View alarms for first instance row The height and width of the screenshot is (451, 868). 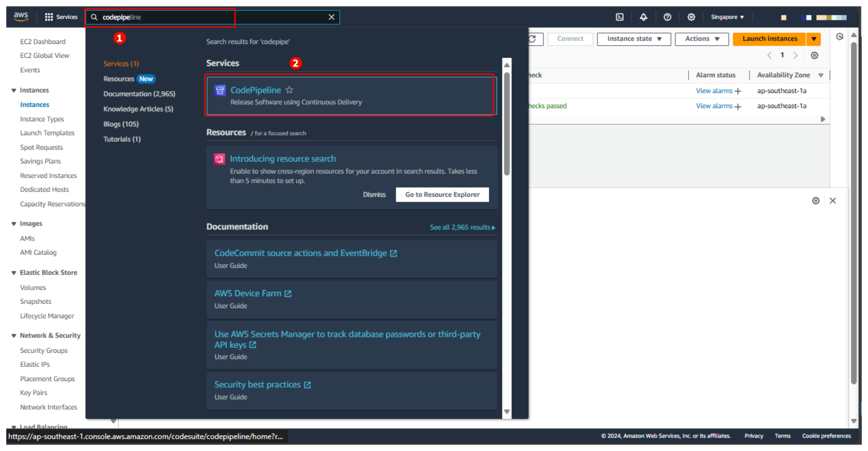coord(714,91)
